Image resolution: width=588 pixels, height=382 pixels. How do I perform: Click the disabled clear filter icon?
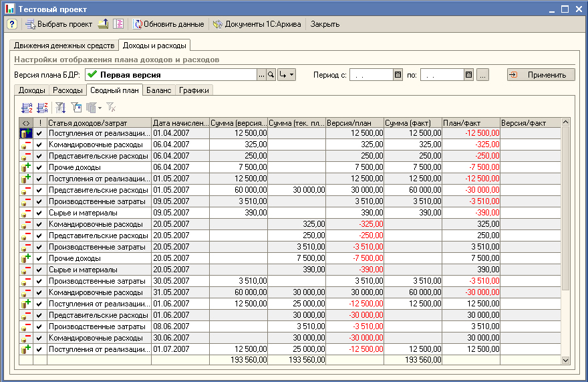click(112, 107)
